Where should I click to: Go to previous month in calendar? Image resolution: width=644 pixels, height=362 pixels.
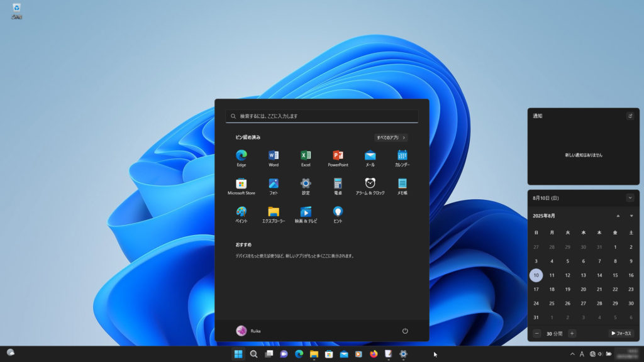[x=618, y=216]
